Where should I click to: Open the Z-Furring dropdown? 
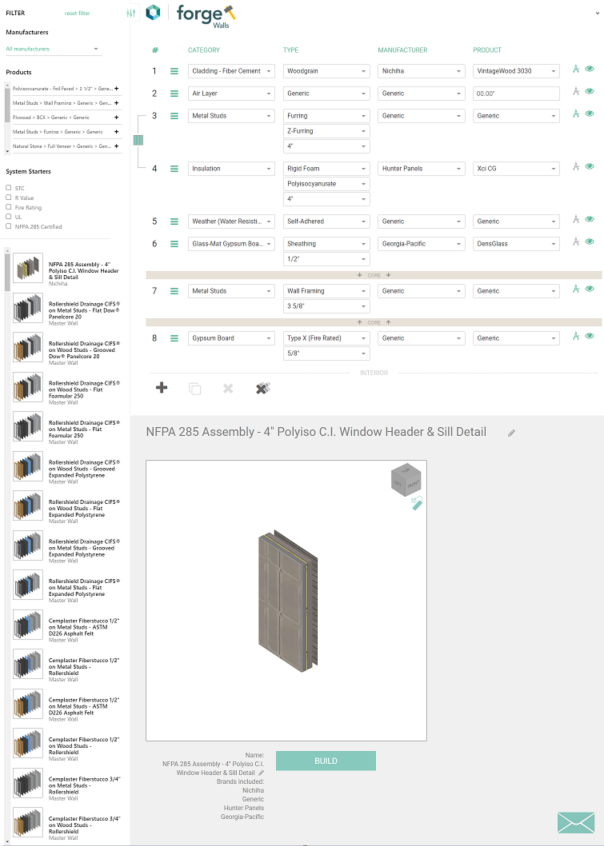point(326,131)
